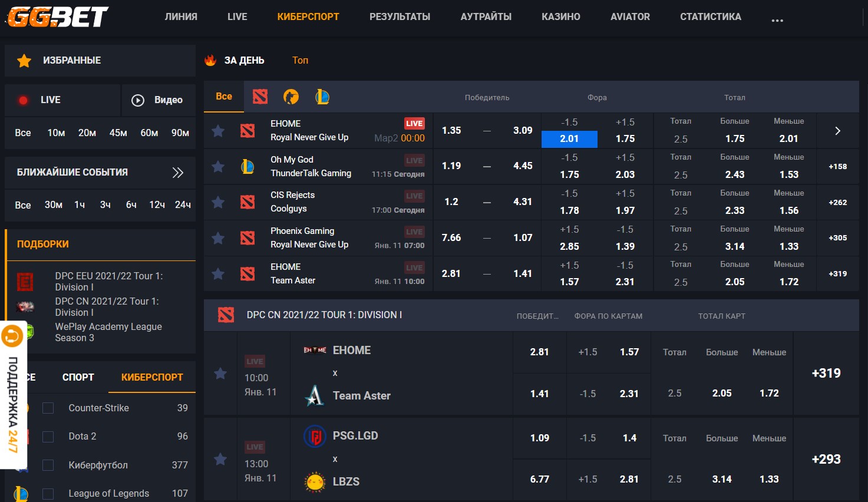Select the 3ч upcoming events filter

(105, 205)
